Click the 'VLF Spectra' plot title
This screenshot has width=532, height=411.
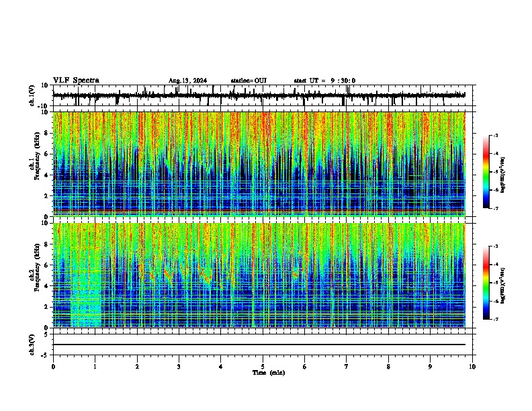[76, 81]
